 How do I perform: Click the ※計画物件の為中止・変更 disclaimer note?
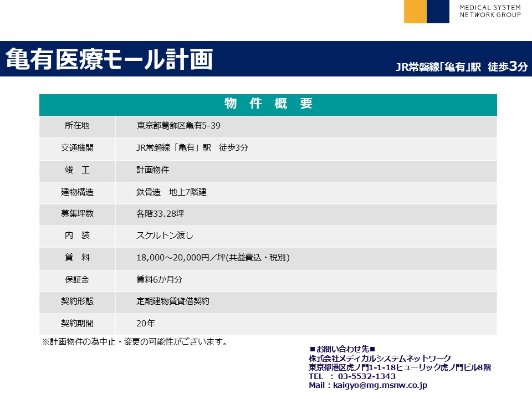[135, 342]
